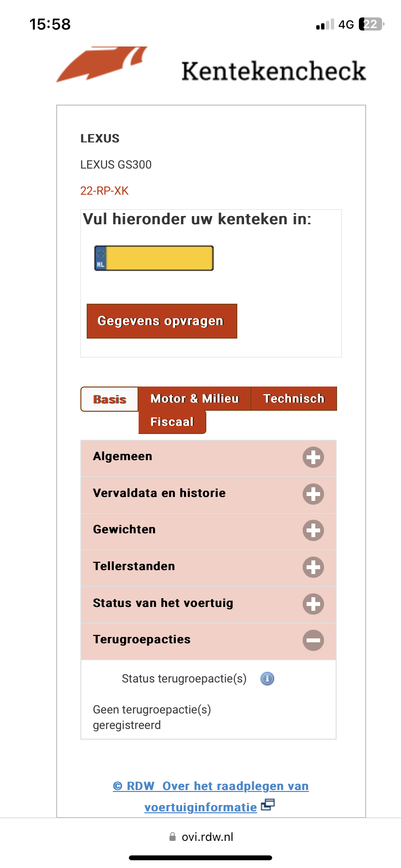Switch to the Motor & Milieu tab
The image size is (401, 868).
tap(195, 399)
